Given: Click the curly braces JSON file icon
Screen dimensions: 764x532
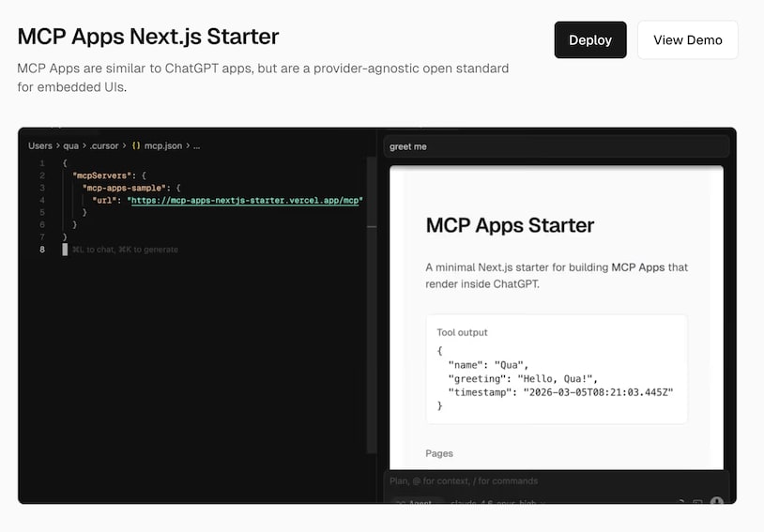Looking at the screenshot, I should [136, 145].
